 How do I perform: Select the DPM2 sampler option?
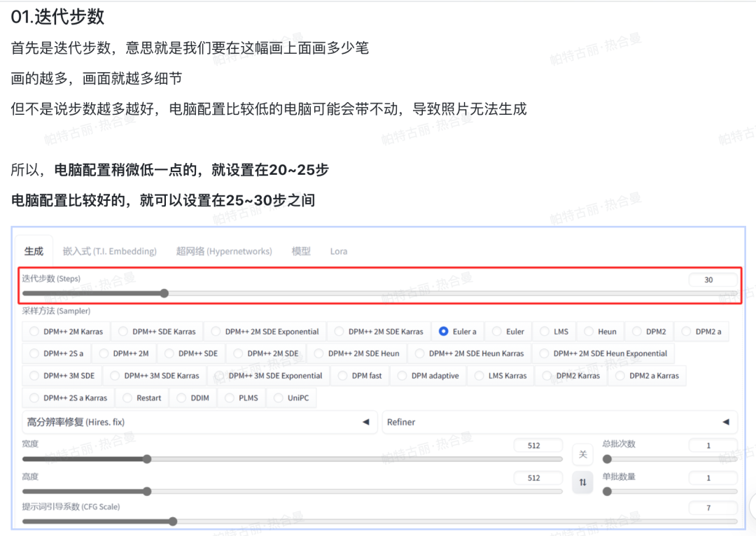[649, 332]
